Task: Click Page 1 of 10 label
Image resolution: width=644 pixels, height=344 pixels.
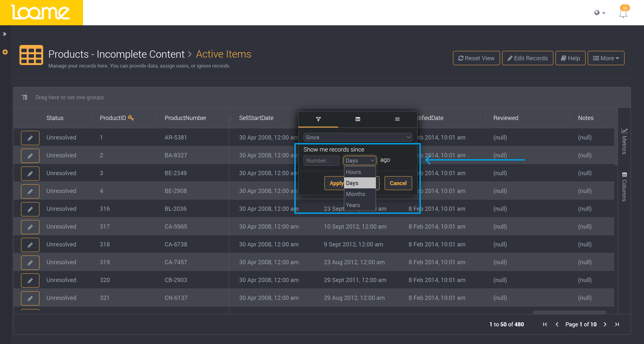Action: point(581,324)
